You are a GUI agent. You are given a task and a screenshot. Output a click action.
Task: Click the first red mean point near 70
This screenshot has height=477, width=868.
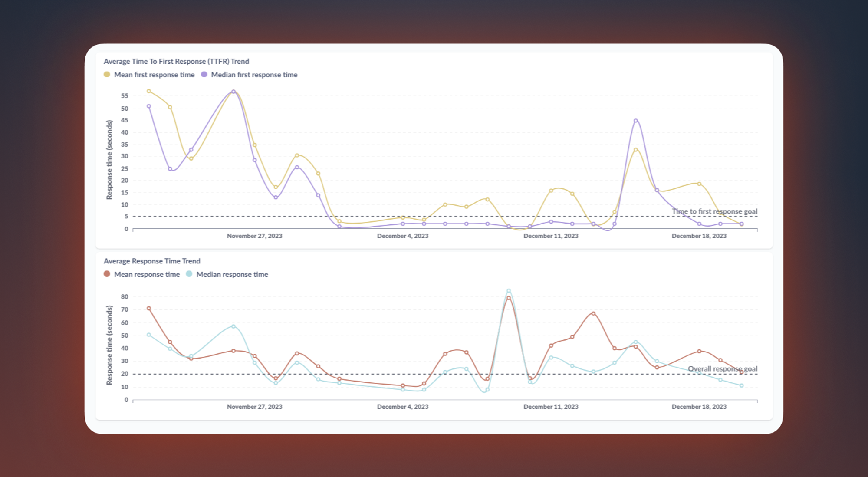(x=149, y=309)
